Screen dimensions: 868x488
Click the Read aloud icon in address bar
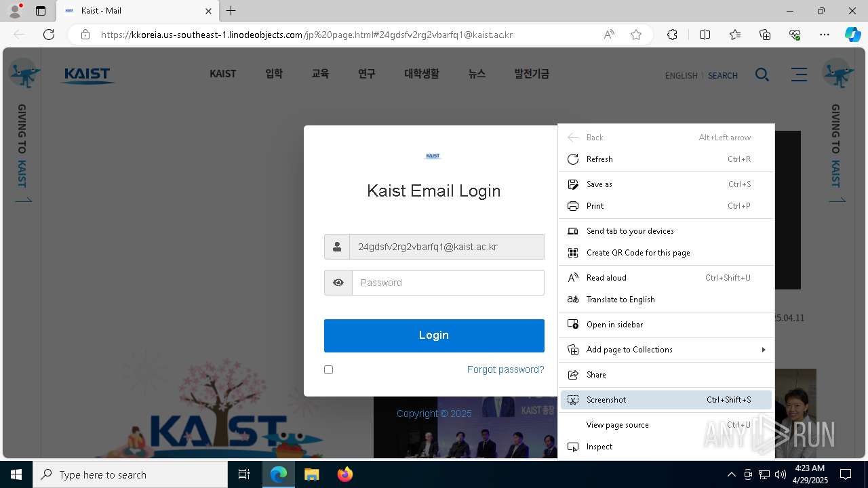[x=609, y=35]
